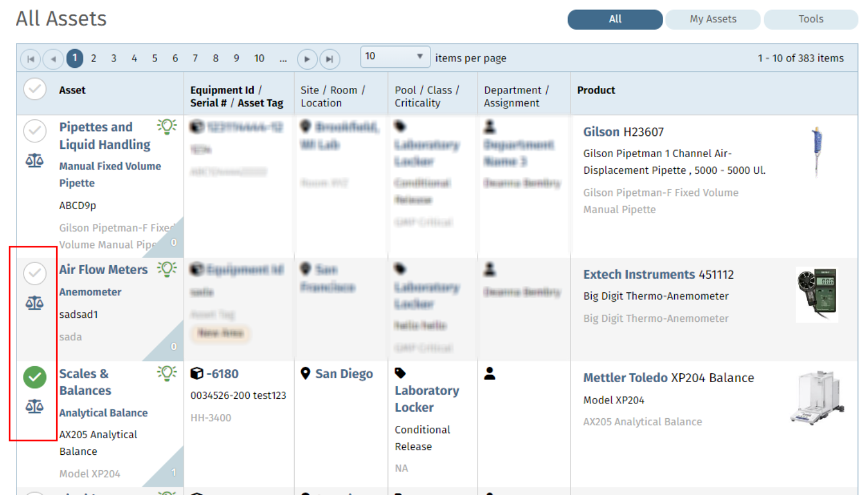Go to page 5
The width and height of the screenshot is (868, 495).
click(x=155, y=58)
